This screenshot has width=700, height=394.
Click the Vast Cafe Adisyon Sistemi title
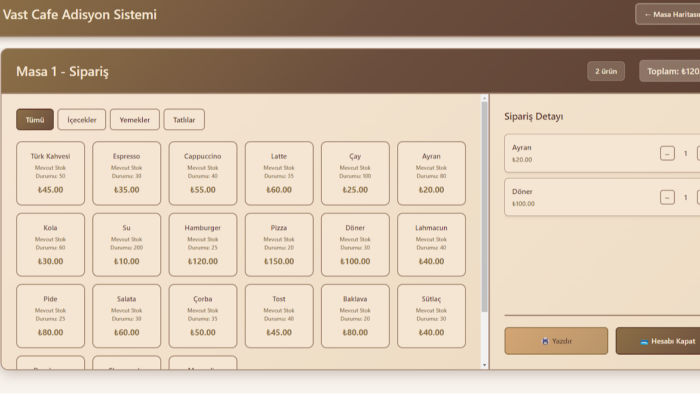point(80,14)
